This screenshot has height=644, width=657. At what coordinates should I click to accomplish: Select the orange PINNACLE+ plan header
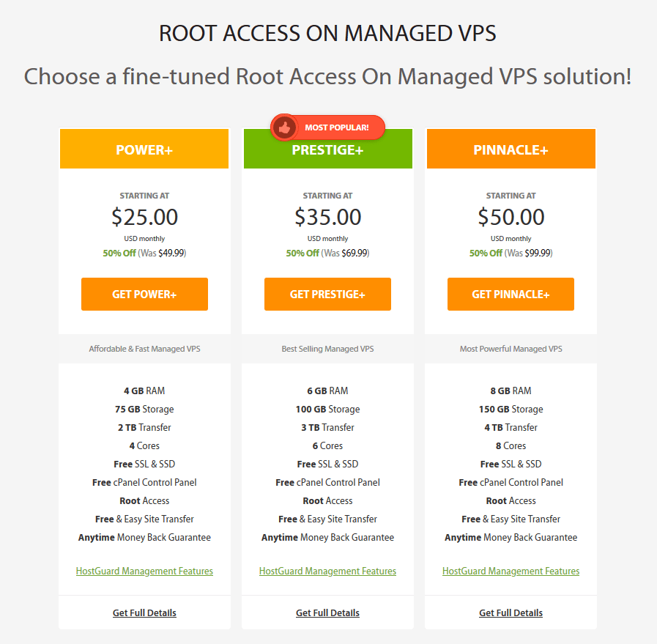[x=511, y=150]
